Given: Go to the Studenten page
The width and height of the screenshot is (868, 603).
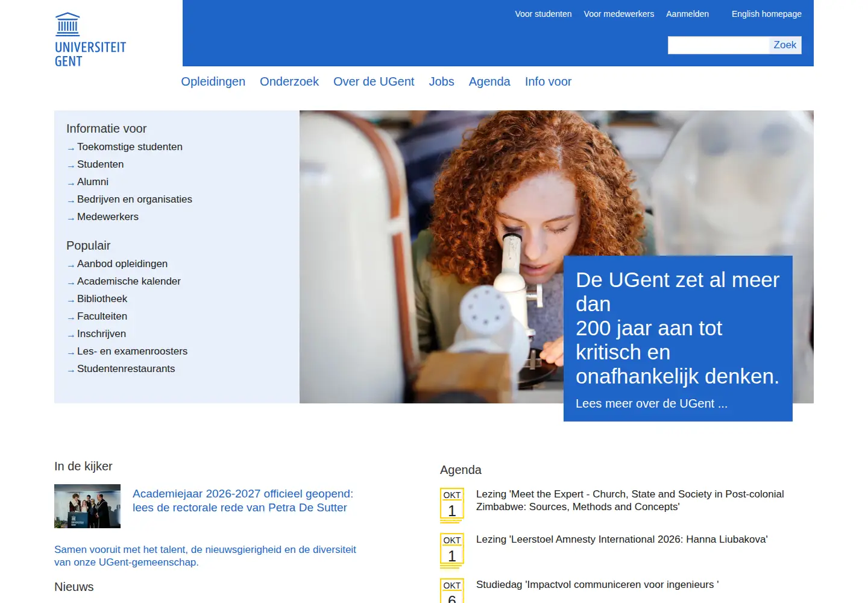Looking at the screenshot, I should (100, 164).
